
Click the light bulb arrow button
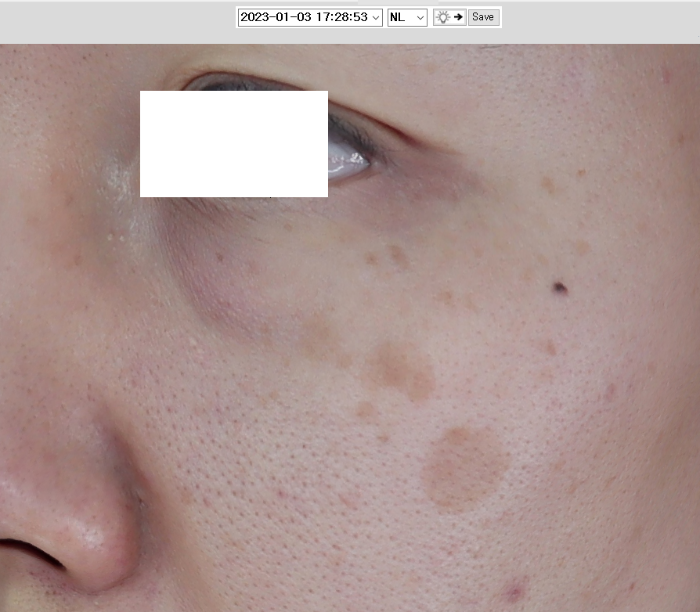click(x=449, y=17)
